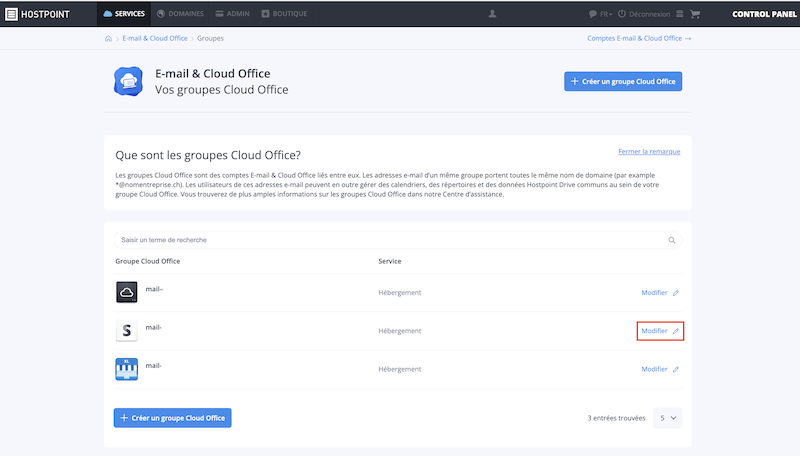Viewport: 800px width, 456px height.
Task: Click Modifier for the first group row
Action: click(x=654, y=293)
